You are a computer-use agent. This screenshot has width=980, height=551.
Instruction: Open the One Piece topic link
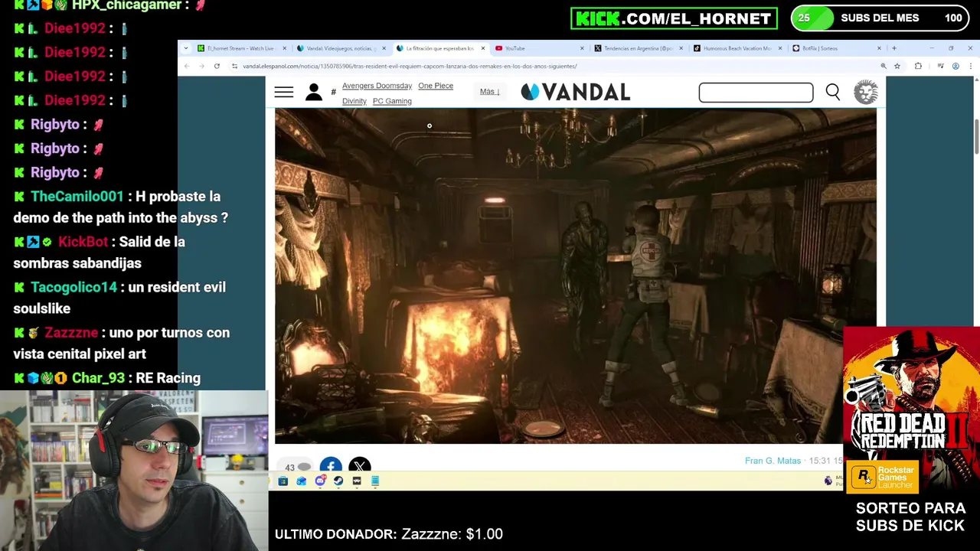point(436,86)
